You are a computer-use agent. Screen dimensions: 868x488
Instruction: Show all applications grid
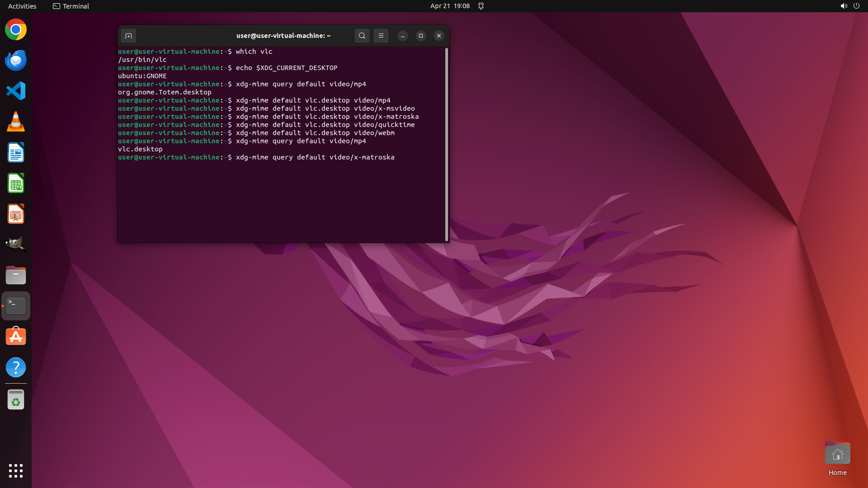[16, 470]
